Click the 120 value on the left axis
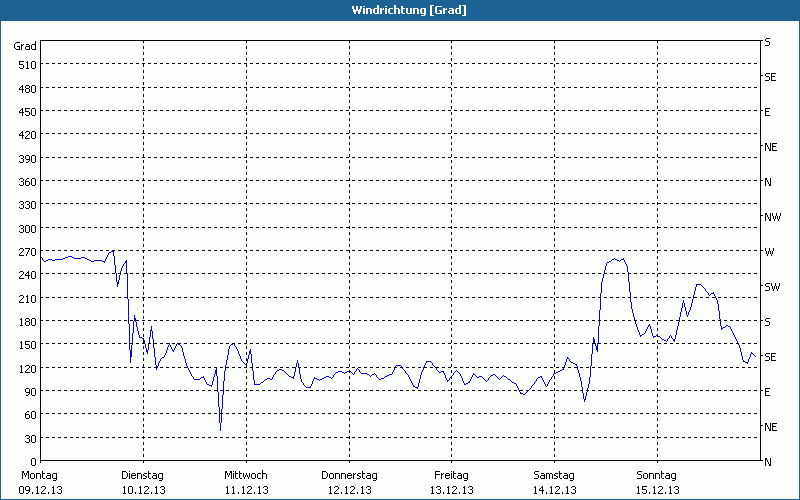Image resolution: width=800 pixels, height=500 pixels. [x=28, y=368]
